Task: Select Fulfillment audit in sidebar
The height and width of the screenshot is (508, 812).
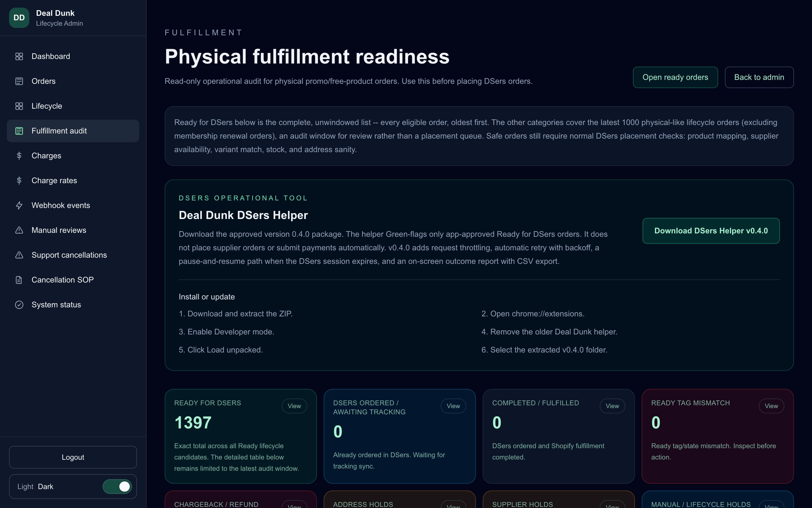Action: [x=73, y=131]
